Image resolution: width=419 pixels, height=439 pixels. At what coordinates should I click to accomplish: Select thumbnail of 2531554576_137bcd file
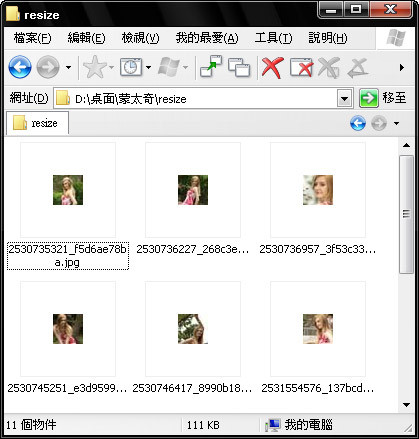coord(318,329)
